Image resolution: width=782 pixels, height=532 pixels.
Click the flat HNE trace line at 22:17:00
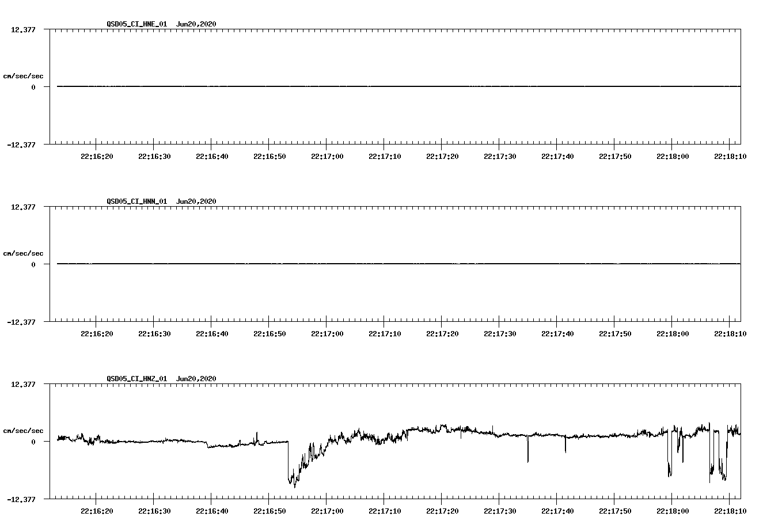point(327,86)
